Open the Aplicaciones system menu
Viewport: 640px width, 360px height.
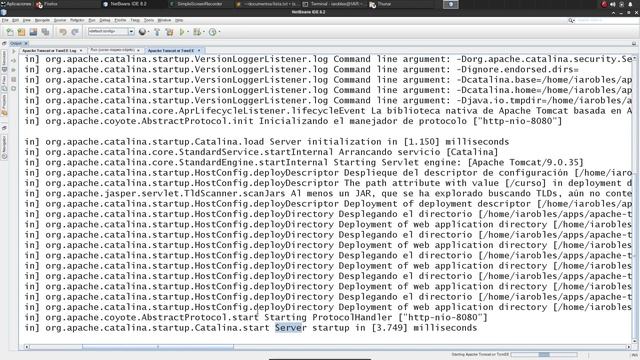click(x=16, y=4)
